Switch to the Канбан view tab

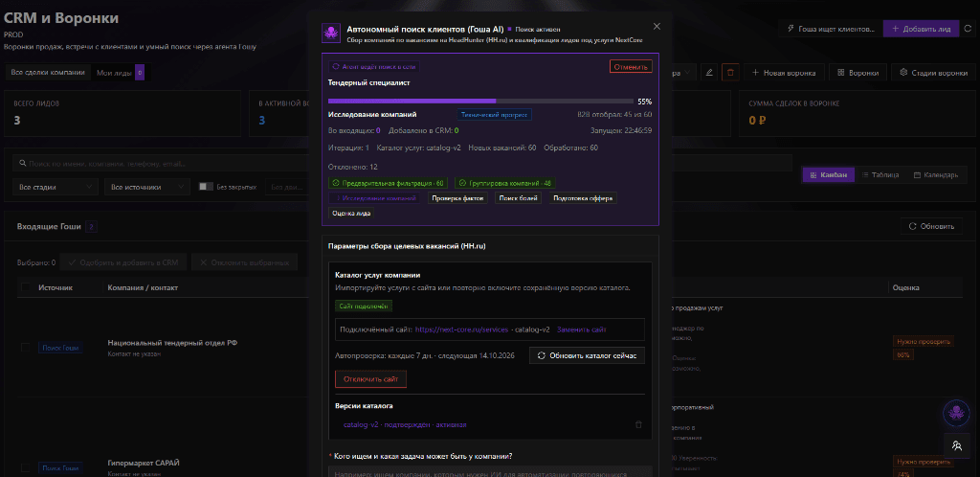click(828, 175)
